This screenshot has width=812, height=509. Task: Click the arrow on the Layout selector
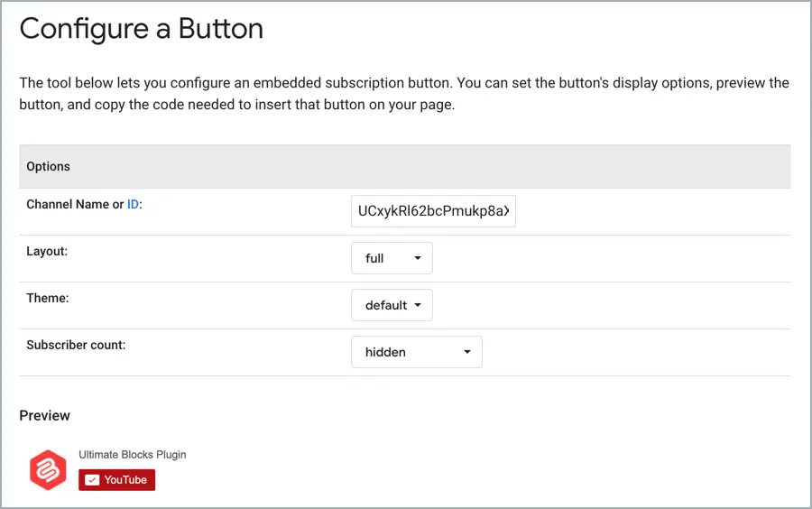(x=417, y=258)
